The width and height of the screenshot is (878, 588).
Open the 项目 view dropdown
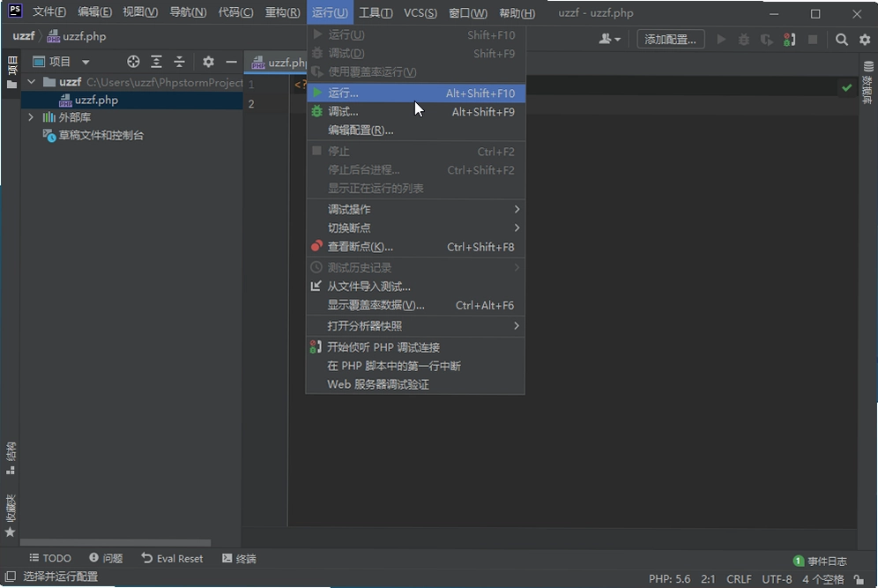(62, 62)
